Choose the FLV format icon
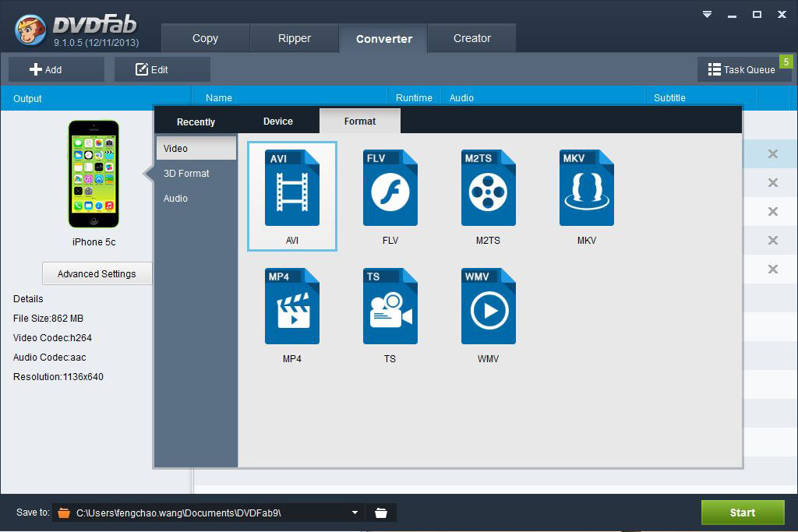This screenshot has height=532, width=798. pos(390,188)
